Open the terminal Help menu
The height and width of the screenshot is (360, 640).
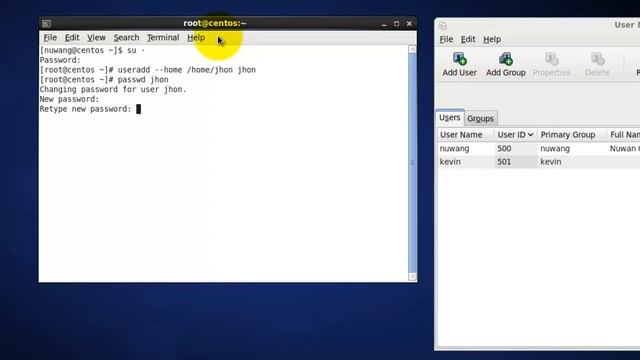196,38
